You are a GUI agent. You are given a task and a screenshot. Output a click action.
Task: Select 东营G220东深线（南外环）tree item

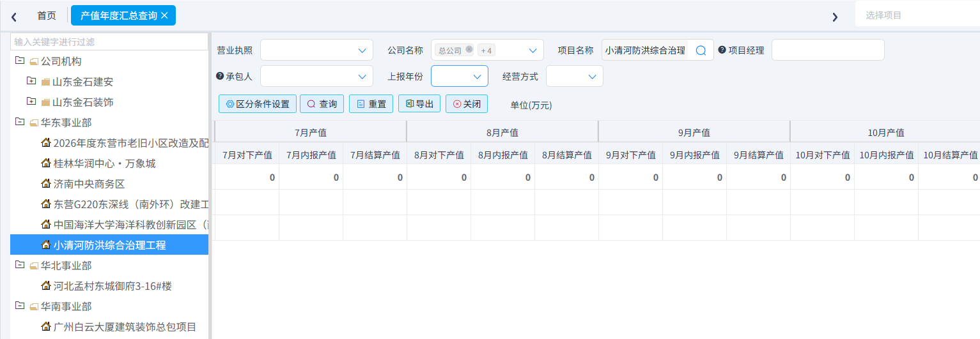(109, 204)
